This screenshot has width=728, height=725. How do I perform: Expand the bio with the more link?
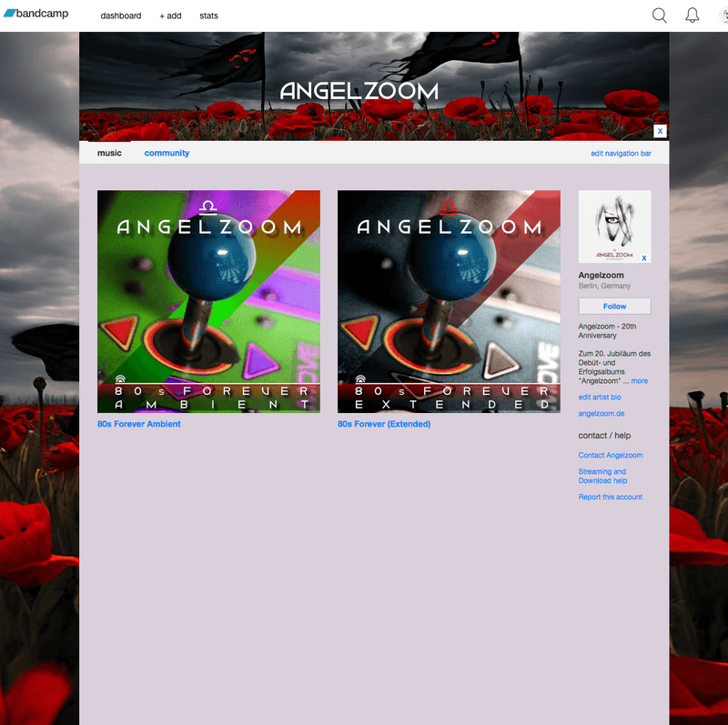pos(640,381)
